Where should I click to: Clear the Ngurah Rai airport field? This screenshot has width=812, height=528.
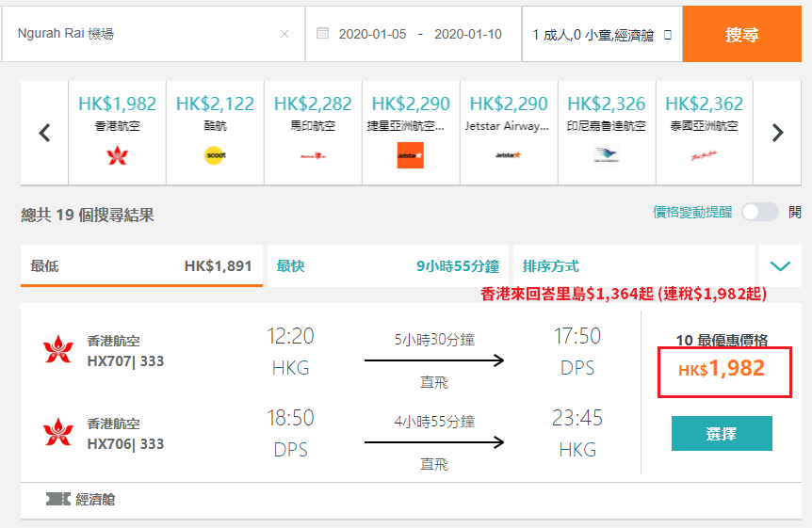click(x=284, y=34)
